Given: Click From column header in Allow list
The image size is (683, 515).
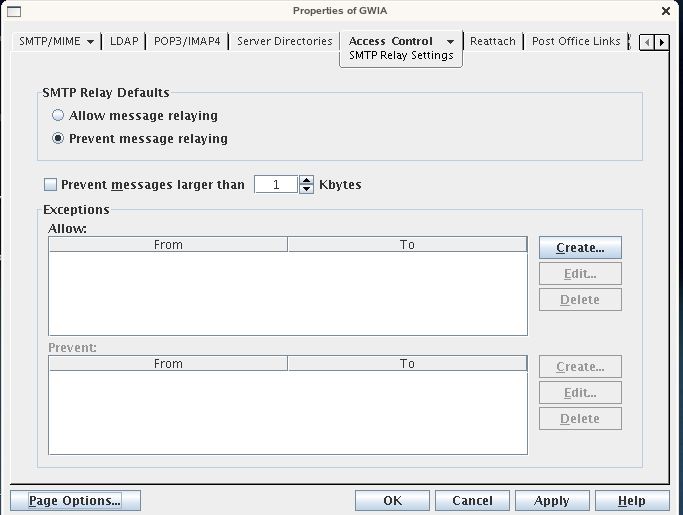Looking at the screenshot, I should click(168, 244).
